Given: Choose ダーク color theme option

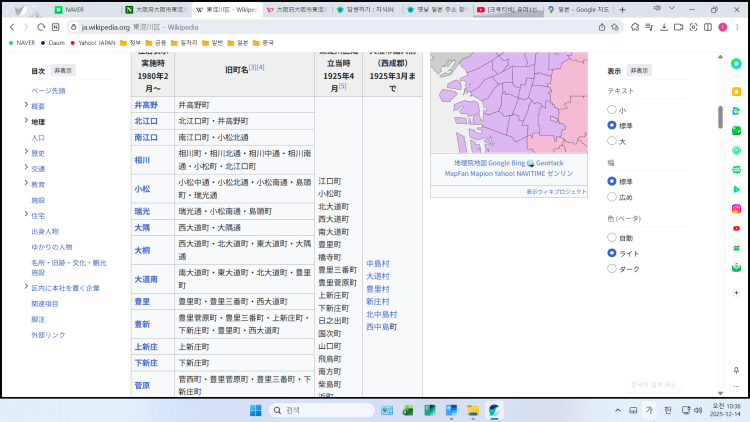Looking at the screenshot, I should click(x=612, y=268).
